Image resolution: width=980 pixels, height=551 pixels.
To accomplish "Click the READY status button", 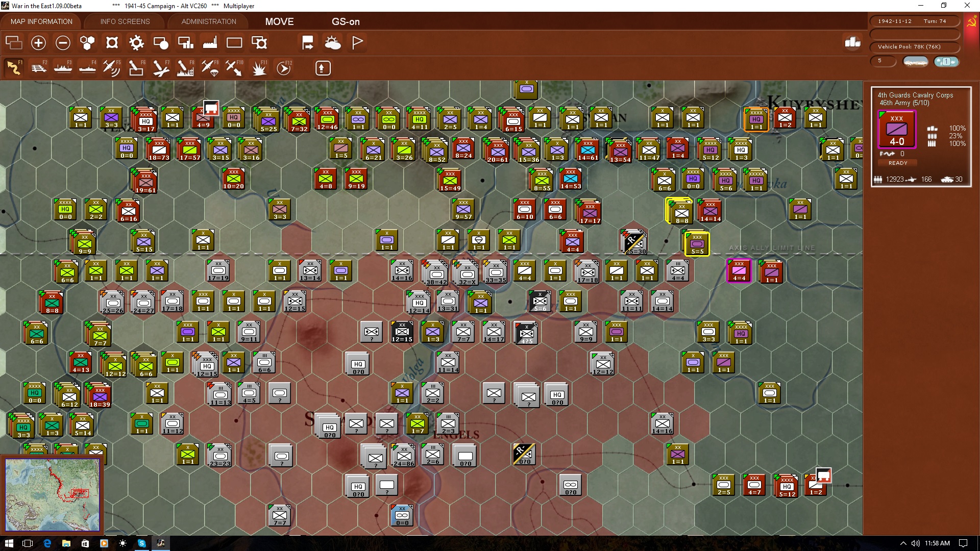I will point(898,163).
